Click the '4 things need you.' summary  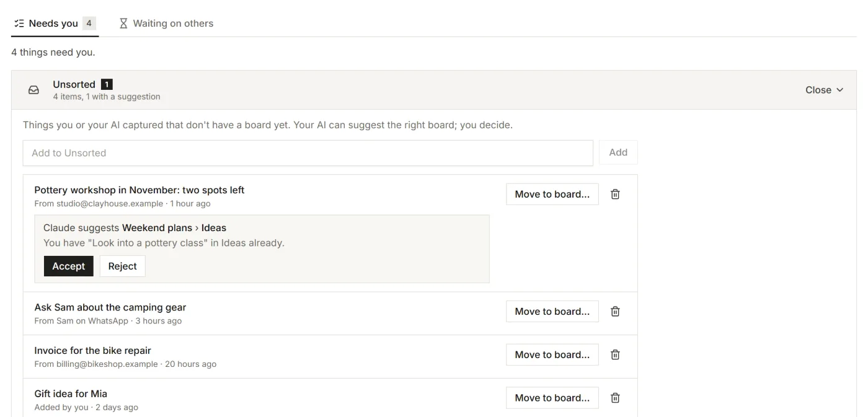[53, 53]
